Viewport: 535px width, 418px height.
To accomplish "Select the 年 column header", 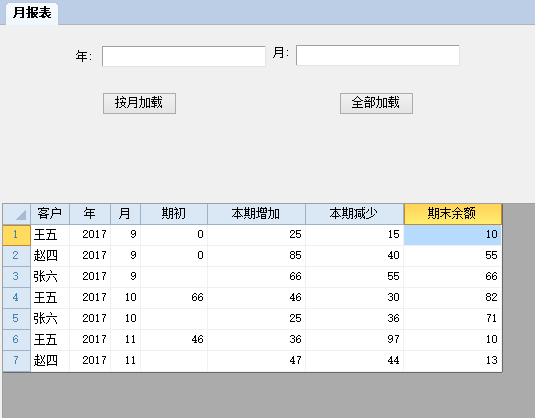I will pyautogui.click(x=90, y=214).
